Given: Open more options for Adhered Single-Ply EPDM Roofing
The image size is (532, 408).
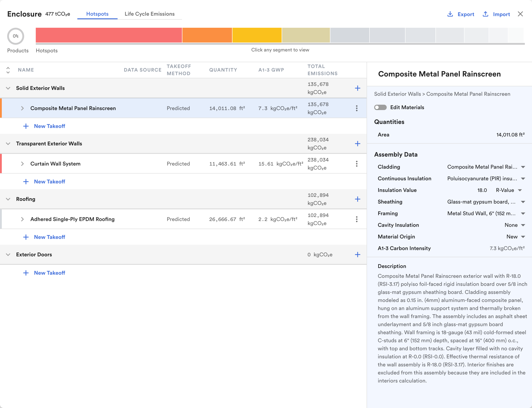Looking at the screenshot, I should (357, 219).
